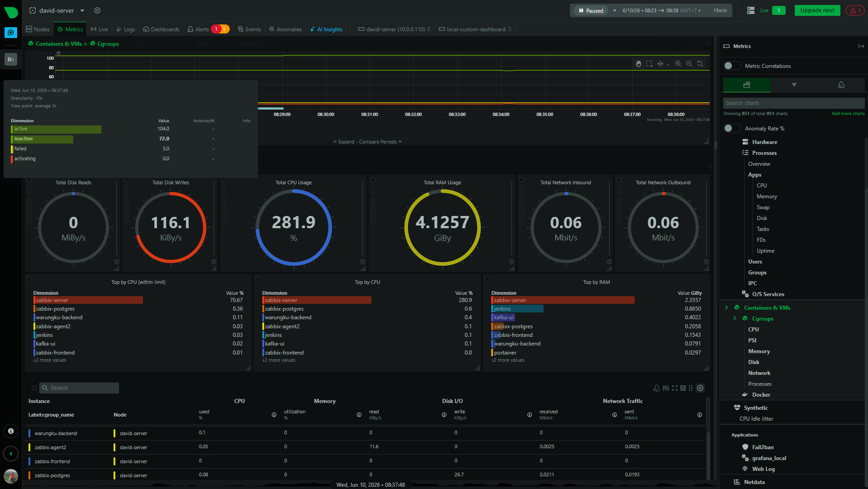Open the Anomalies tab
Image resolution: width=868 pixels, height=489 pixels.
tap(285, 29)
